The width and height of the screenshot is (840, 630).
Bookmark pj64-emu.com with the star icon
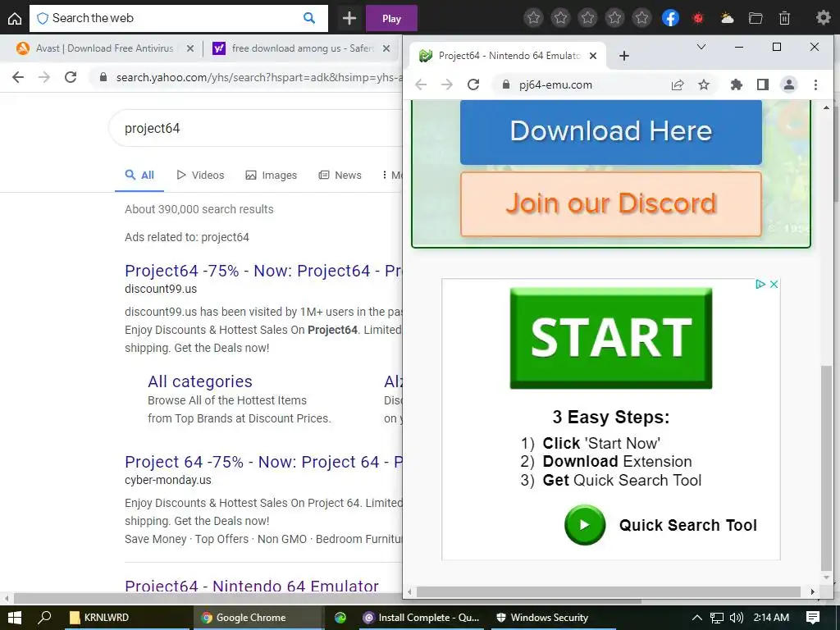[704, 84]
